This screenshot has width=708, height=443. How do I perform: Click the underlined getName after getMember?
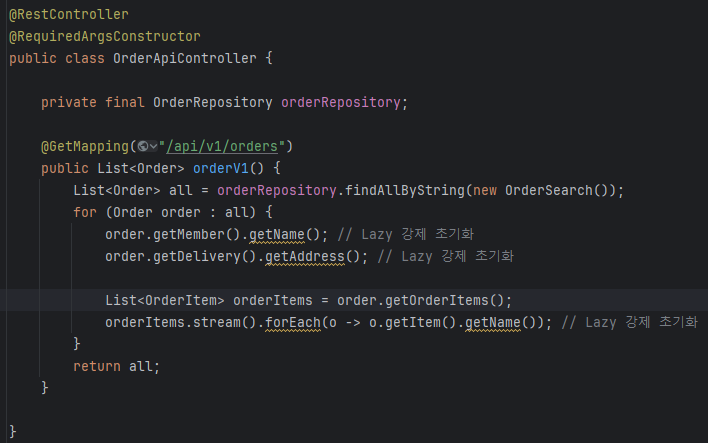tap(277, 234)
